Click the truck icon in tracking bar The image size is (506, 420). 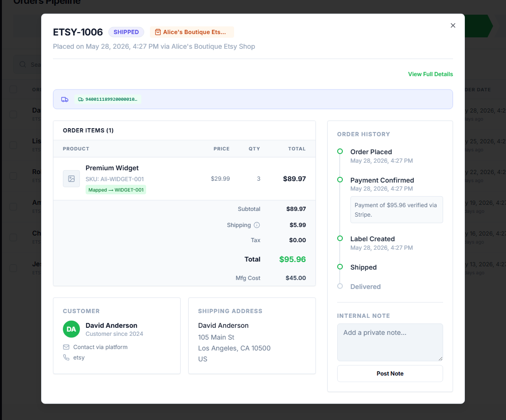pyautogui.click(x=65, y=99)
